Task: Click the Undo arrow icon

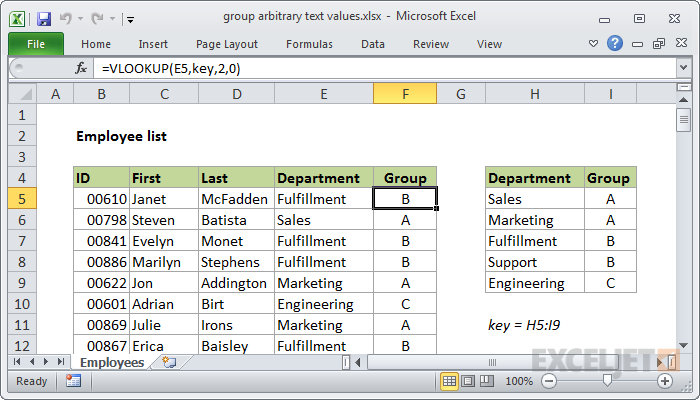Action: click(x=65, y=18)
